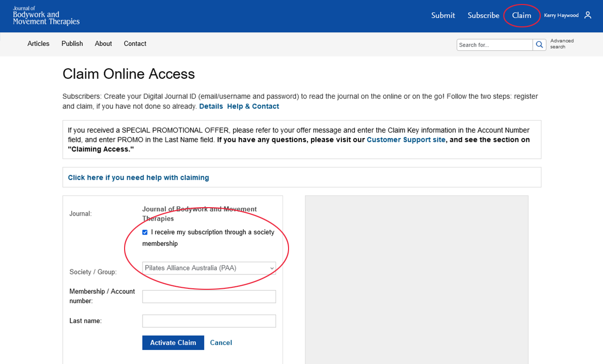Expand the Society / Group dropdown
Viewport: 603px width, 364px height.
(209, 268)
